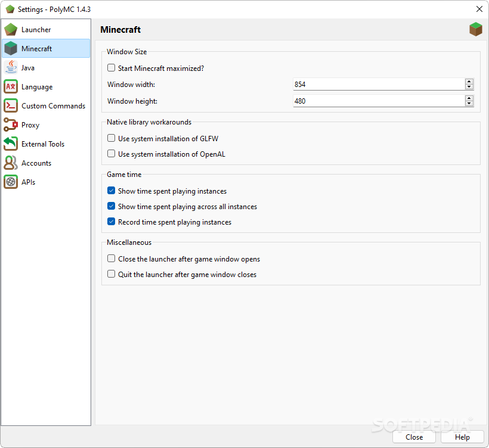Click the Minecraft page heading text
Image resolution: width=489 pixels, height=448 pixels.
click(x=120, y=30)
